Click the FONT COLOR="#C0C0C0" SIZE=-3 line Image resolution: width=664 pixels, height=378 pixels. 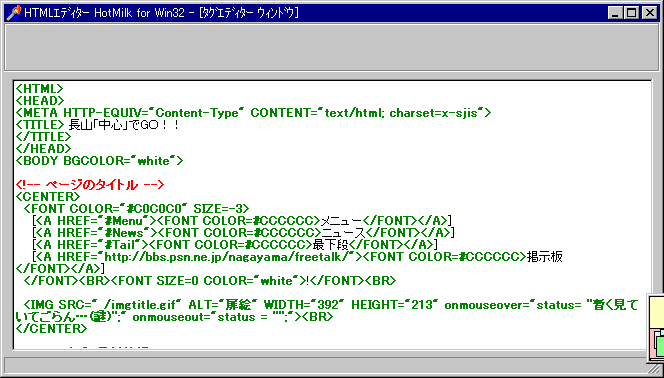coord(137,209)
